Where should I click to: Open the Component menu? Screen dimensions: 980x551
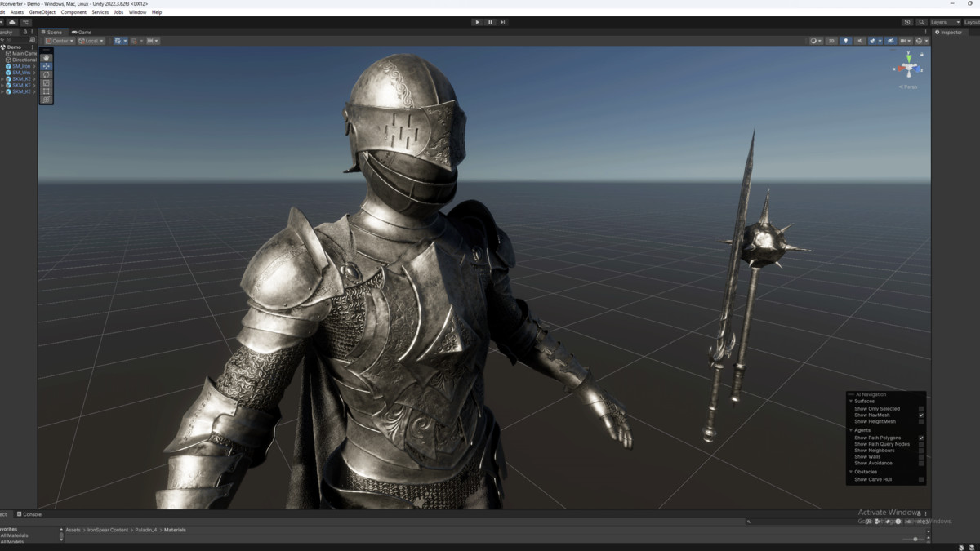(x=73, y=12)
